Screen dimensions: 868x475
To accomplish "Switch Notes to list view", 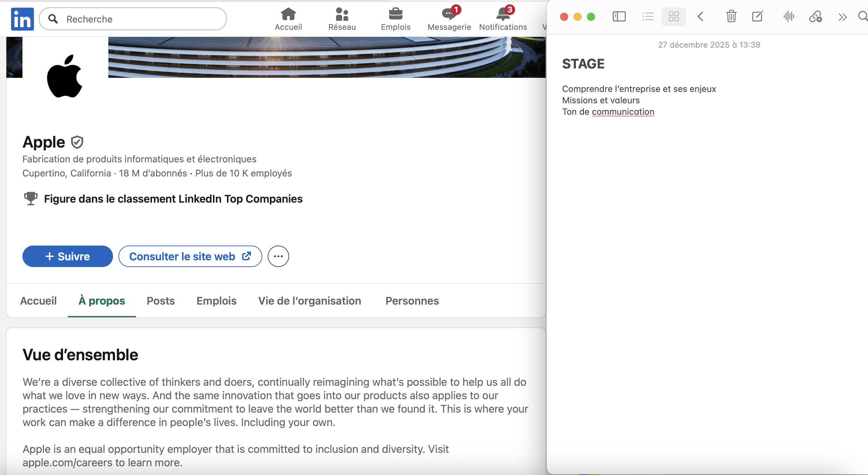I will (648, 16).
